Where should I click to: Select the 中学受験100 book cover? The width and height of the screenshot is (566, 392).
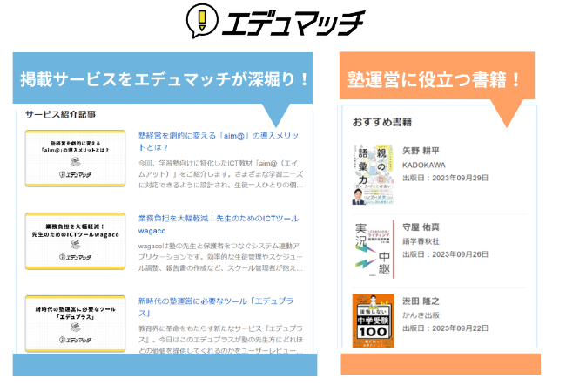(x=374, y=321)
